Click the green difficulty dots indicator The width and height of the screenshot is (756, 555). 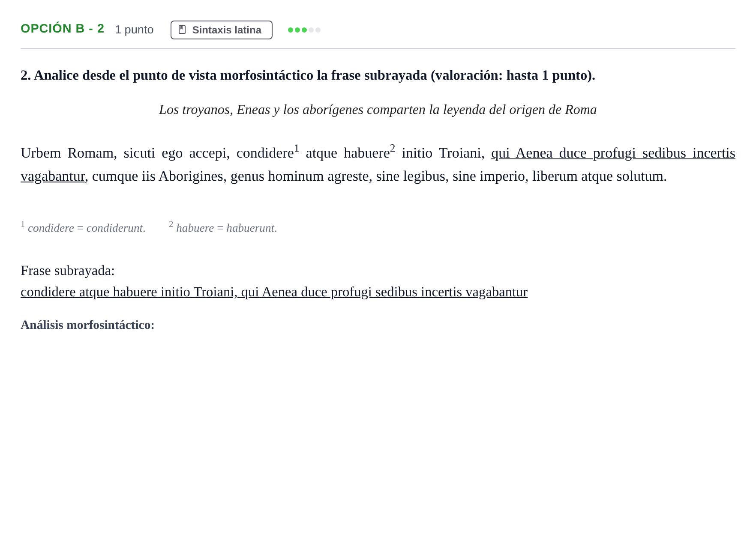coord(304,30)
